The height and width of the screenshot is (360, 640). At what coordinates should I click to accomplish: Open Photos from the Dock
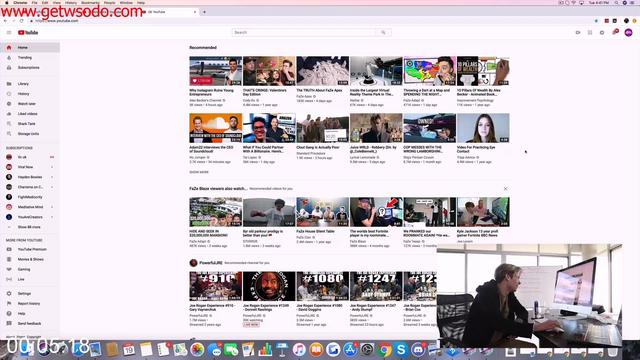click(197, 350)
